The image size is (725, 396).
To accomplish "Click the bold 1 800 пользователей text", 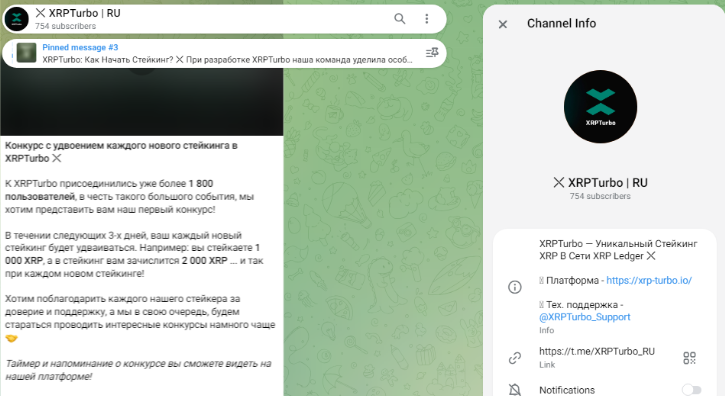I will (109, 190).
